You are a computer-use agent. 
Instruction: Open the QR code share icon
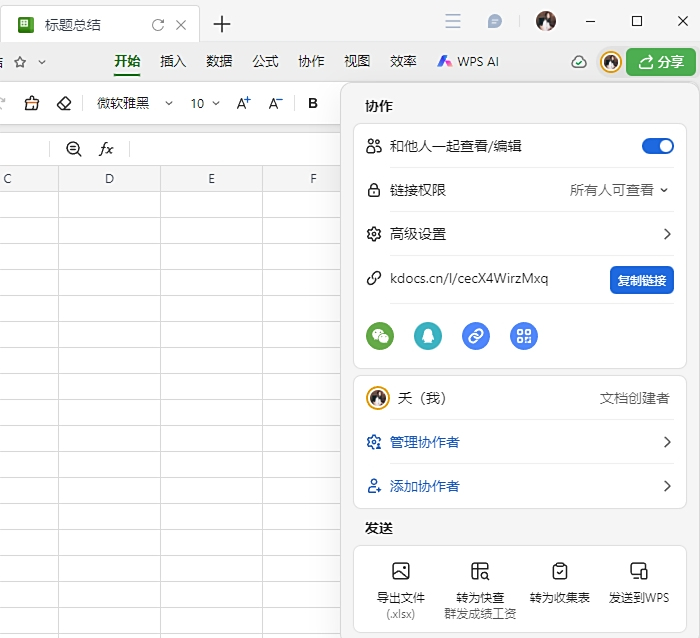coord(524,336)
